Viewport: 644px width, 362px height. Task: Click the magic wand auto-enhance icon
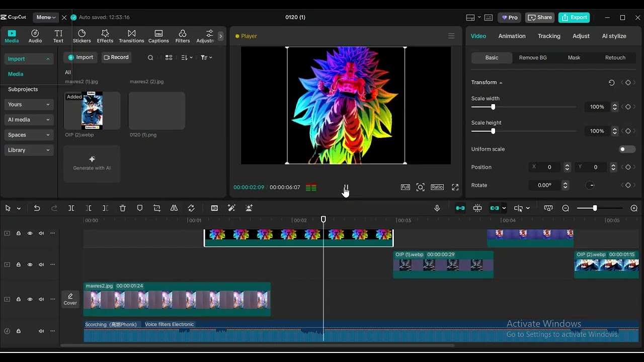tap(231, 208)
